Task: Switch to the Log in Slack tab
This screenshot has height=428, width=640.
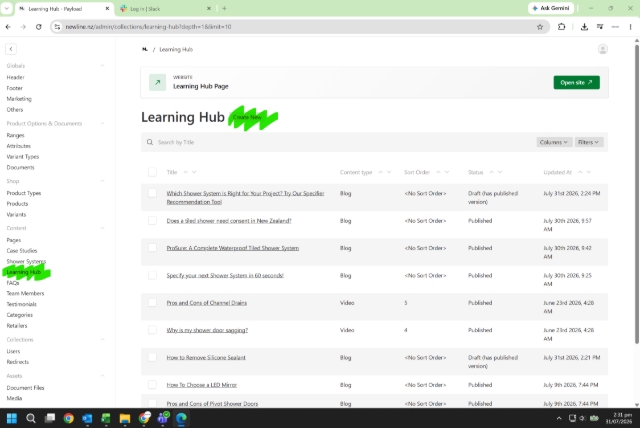Action: (163, 9)
